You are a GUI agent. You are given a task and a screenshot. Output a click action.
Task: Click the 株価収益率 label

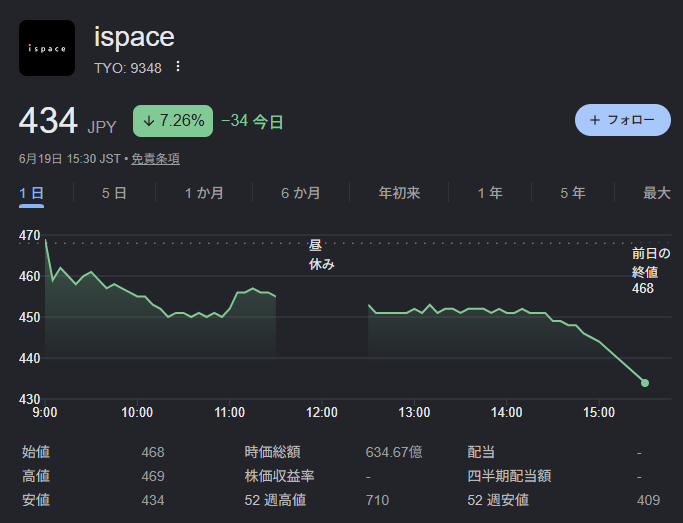(x=279, y=476)
